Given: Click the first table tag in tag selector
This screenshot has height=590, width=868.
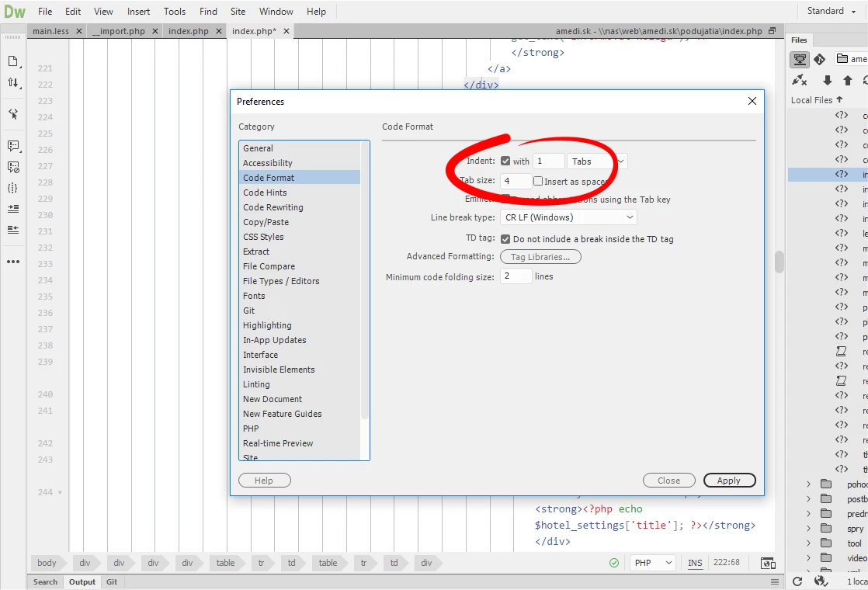Looking at the screenshot, I should coord(225,563).
